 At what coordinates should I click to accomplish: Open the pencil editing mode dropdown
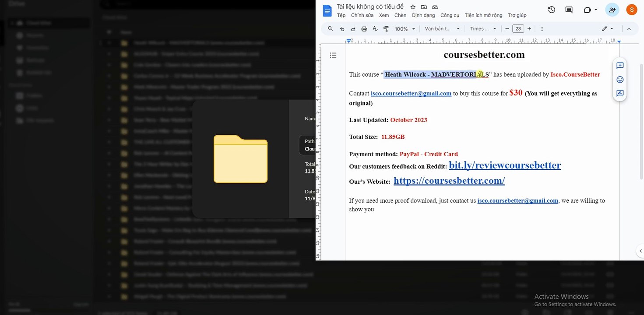pos(607,29)
